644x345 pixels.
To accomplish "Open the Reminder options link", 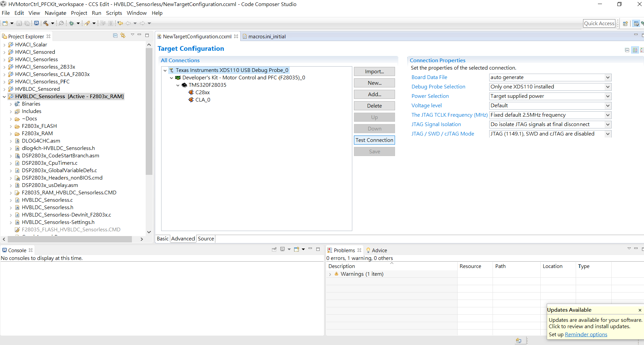I will coord(586,335).
